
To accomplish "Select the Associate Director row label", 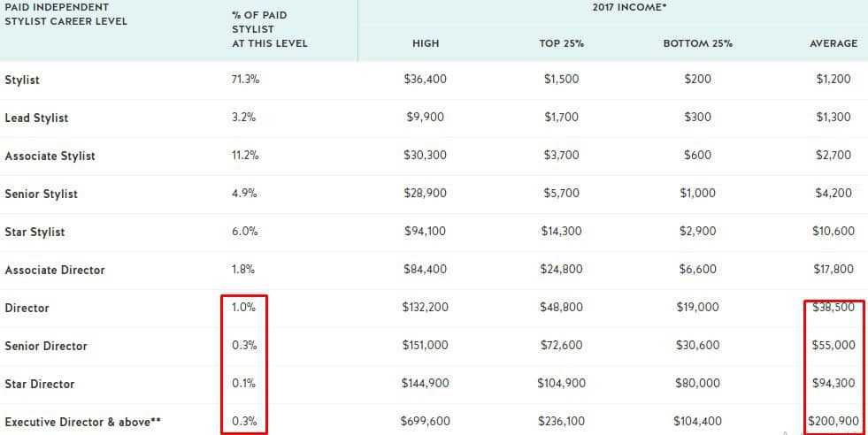I will [55, 270].
